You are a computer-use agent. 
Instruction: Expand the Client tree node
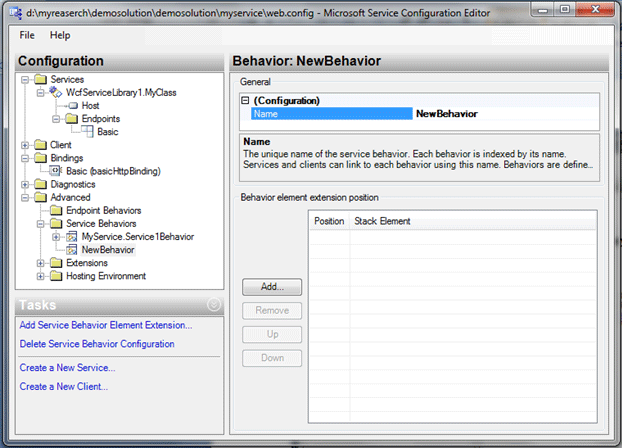pos(25,145)
